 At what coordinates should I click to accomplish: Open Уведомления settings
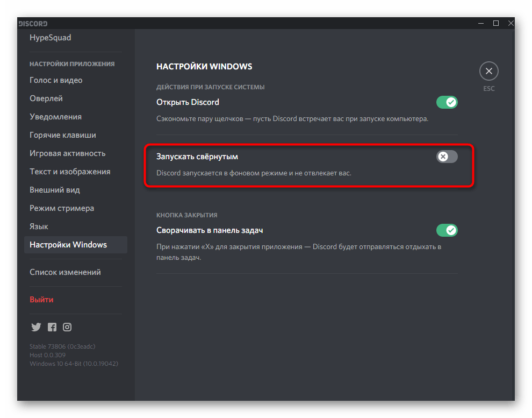(56, 117)
